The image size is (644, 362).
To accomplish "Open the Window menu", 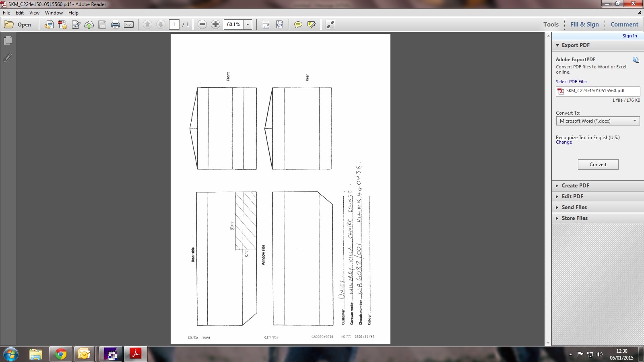I will tap(54, 13).
